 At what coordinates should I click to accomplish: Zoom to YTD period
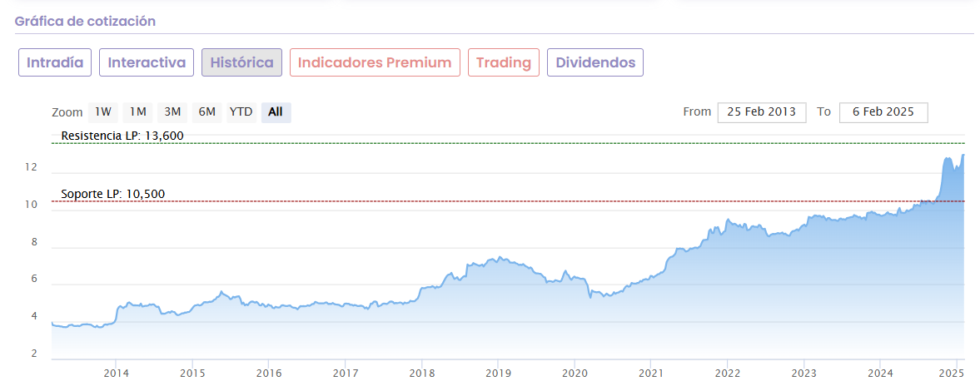click(x=241, y=111)
